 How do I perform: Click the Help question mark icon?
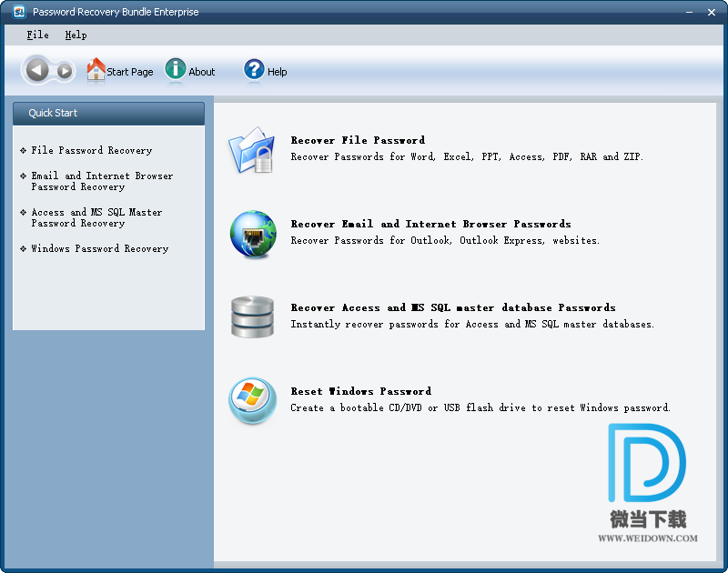254,69
